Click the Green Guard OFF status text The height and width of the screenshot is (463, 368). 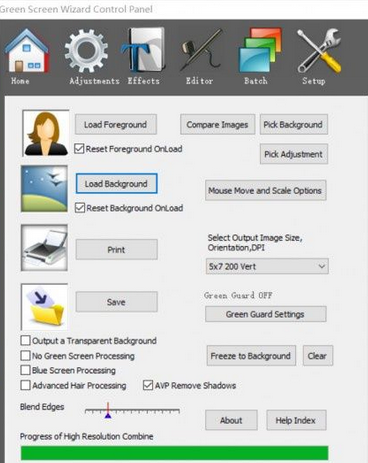pos(238,295)
